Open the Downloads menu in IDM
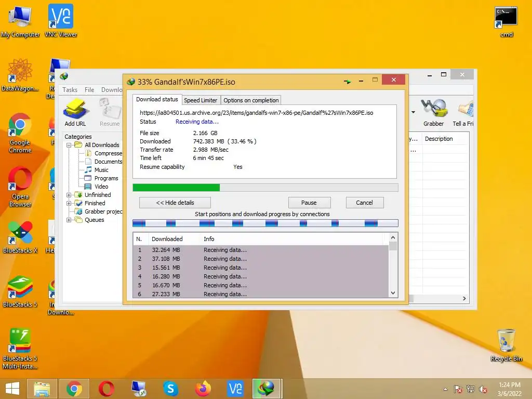The height and width of the screenshot is (399, 532). (x=112, y=89)
